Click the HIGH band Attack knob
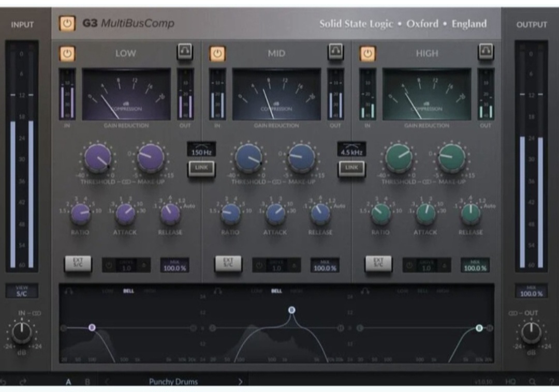The image size is (559, 392). pos(425,213)
